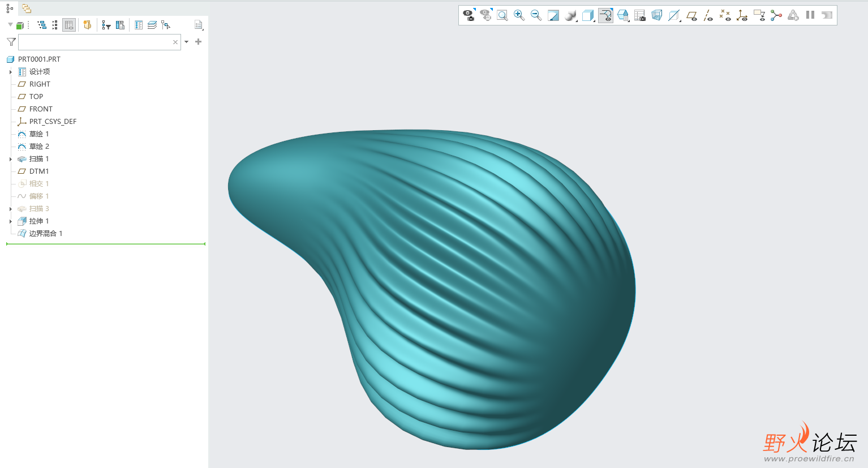Image resolution: width=868 pixels, height=468 pixels.
Task: Toggle annotation tag display filter
Action: 759,15
